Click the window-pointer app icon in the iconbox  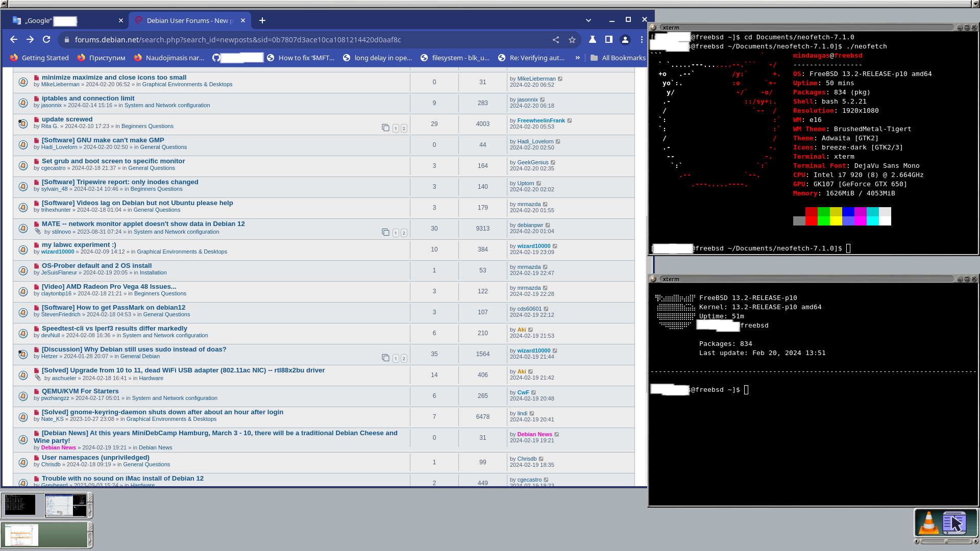click(954, 523)
